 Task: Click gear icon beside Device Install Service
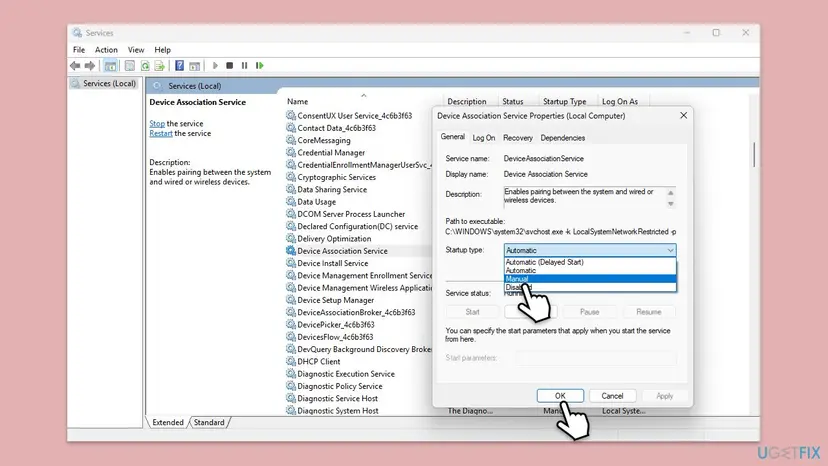[291, 263]
